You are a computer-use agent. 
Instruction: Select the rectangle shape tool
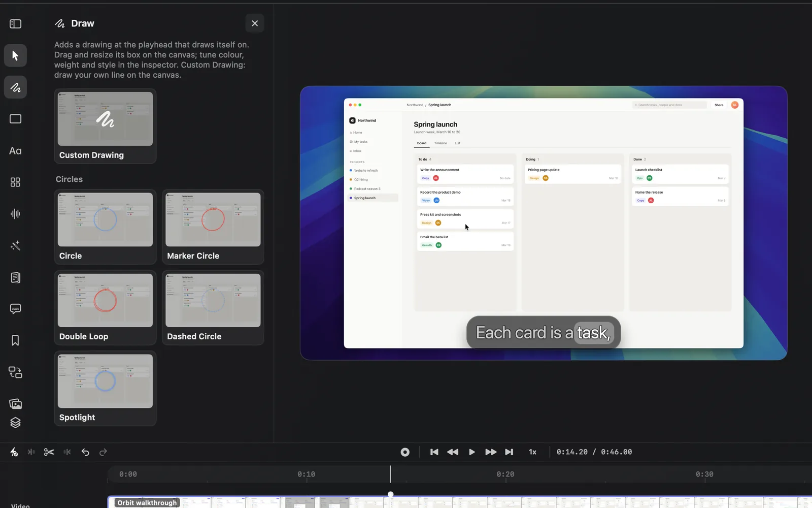(15, 119)
